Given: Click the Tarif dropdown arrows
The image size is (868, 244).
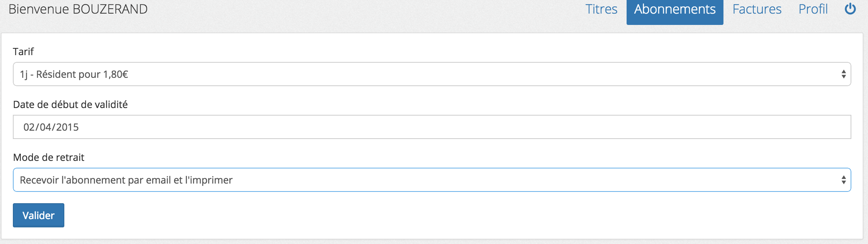Looking at the screenshot, I should pyautogui.click(x=843, y=74).
